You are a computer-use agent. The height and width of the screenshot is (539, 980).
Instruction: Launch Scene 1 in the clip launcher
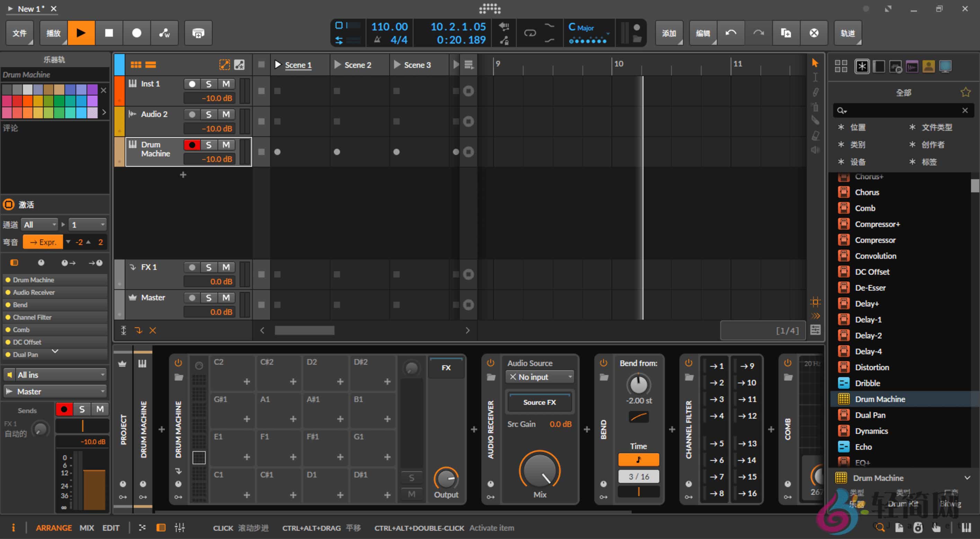tap(278, 65)
